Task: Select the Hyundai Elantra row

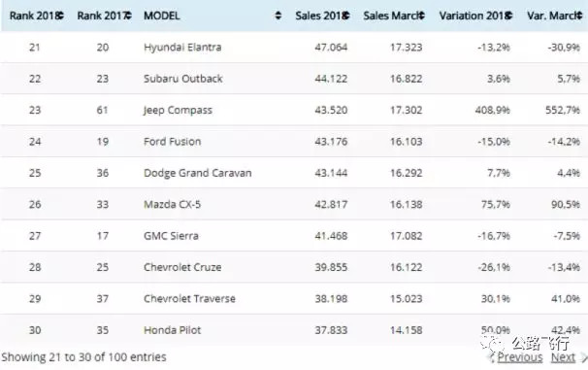Action: 294,48
